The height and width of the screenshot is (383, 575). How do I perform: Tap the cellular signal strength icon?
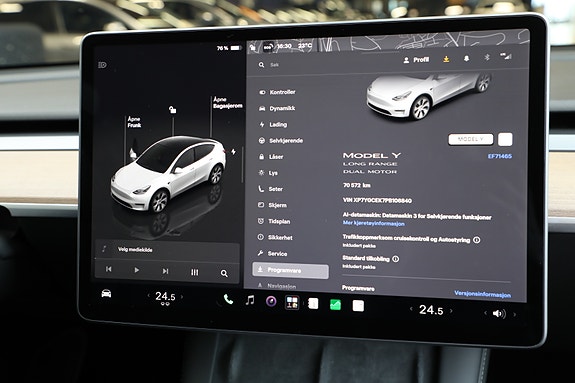pyautogui.click(x=506, y=56)
